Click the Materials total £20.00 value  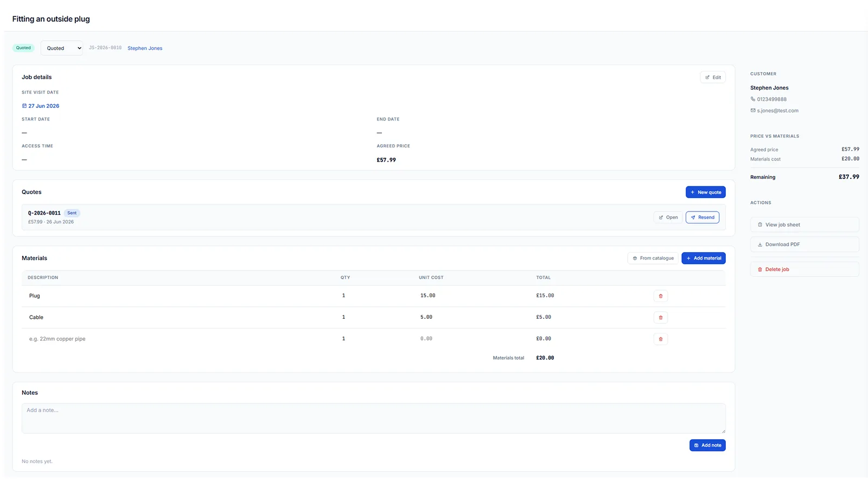tap(545, 358)
